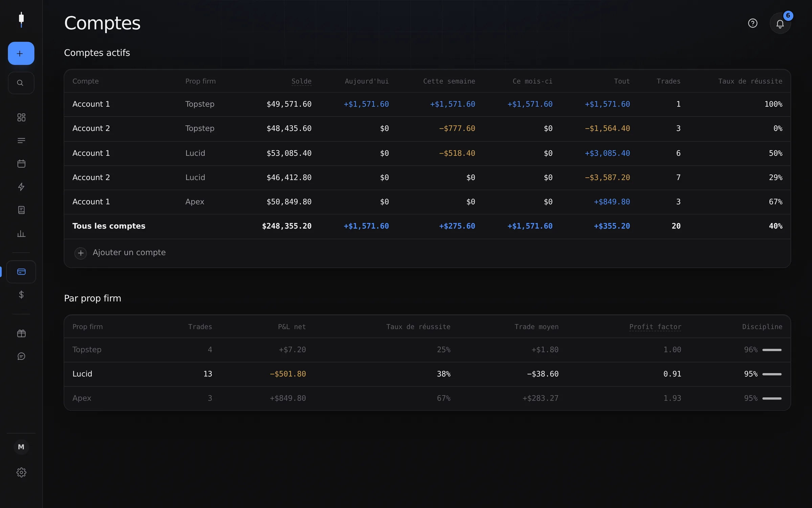Click the candlestick app logo
812x508 pixels.
click(21, 20)
